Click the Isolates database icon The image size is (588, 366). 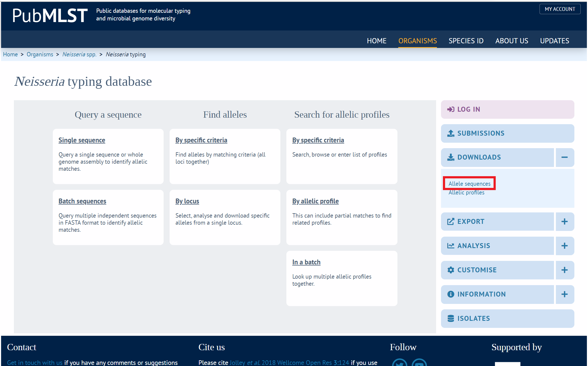451,318
